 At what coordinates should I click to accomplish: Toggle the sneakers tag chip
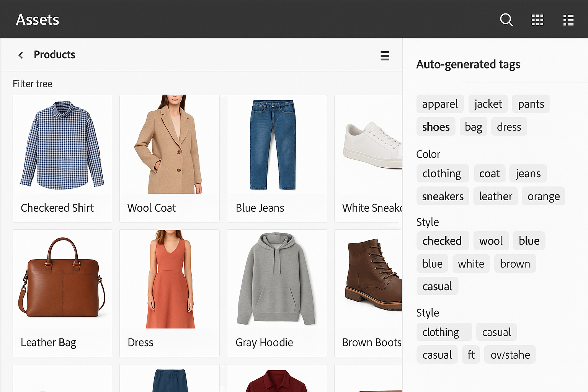point(443,196)
